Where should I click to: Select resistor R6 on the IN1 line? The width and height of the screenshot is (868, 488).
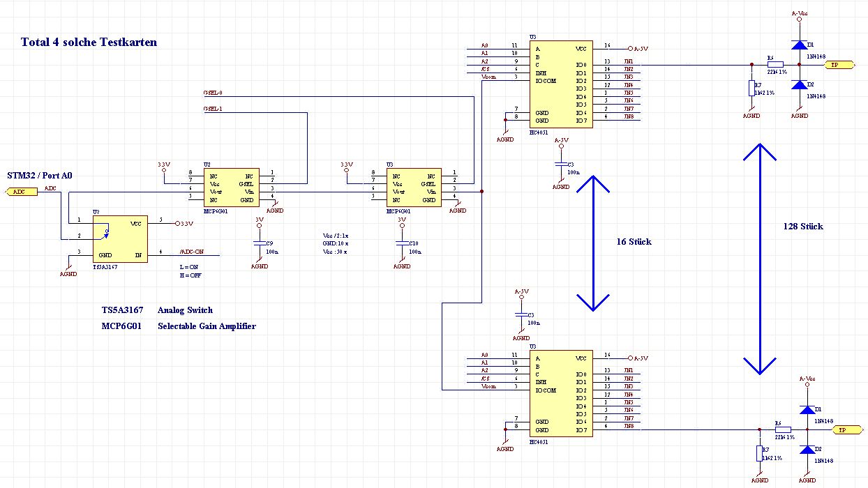click(775, 65)
